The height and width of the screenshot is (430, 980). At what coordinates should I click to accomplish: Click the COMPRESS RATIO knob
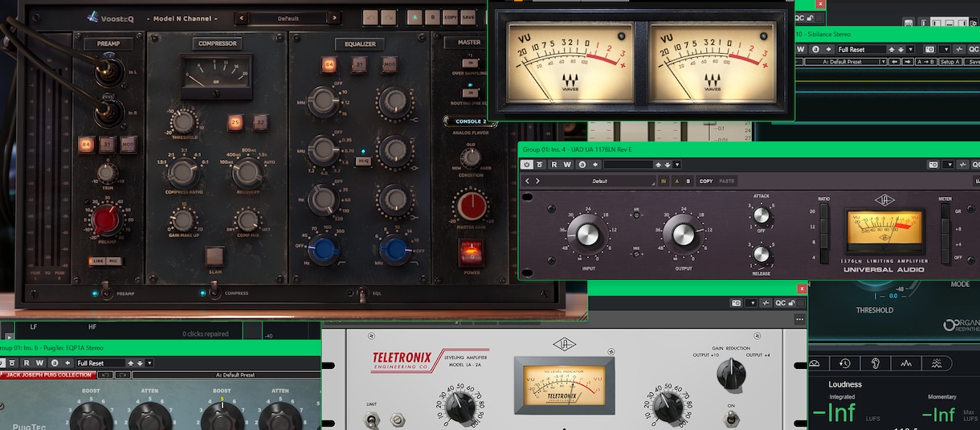click(x=183, y=171)
